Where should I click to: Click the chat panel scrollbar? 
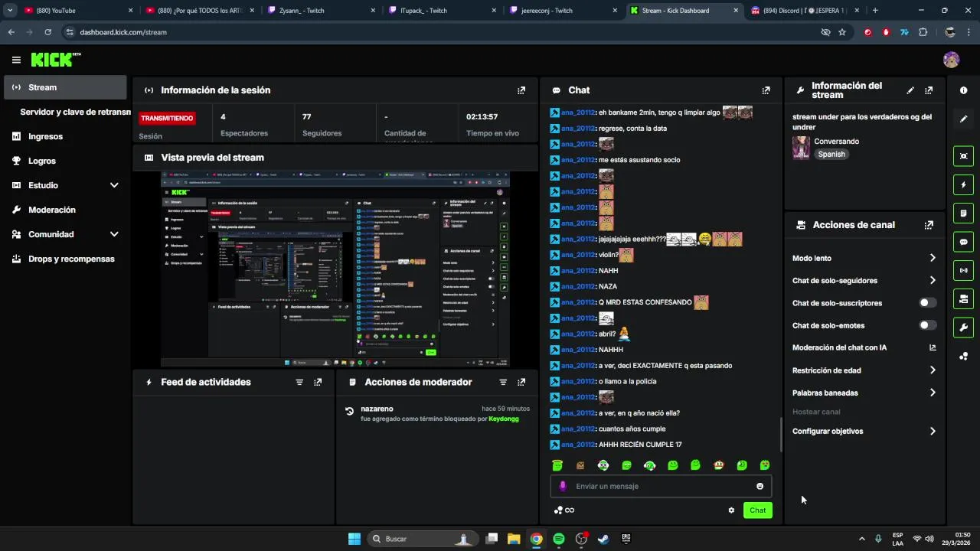(781, 435)
